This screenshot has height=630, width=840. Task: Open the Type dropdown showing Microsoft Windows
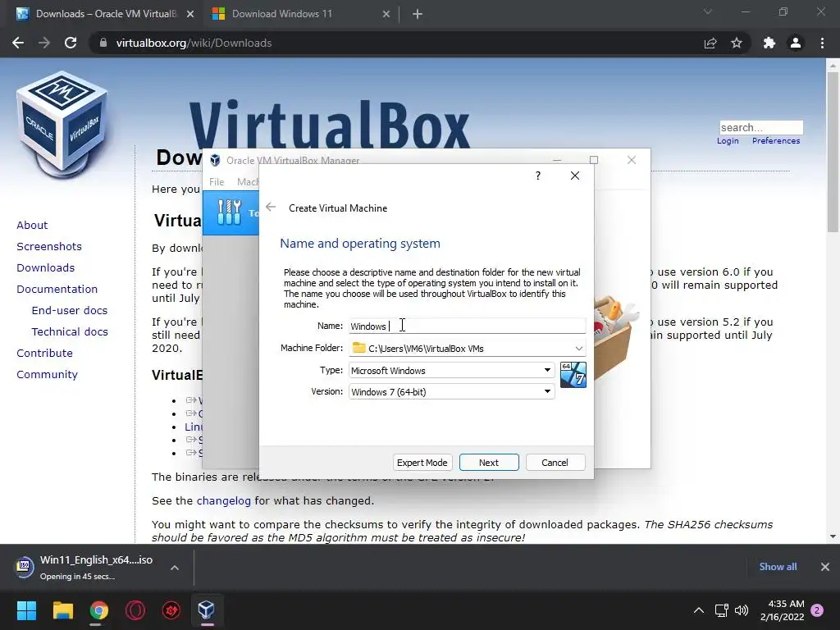(x=452, y=370)
